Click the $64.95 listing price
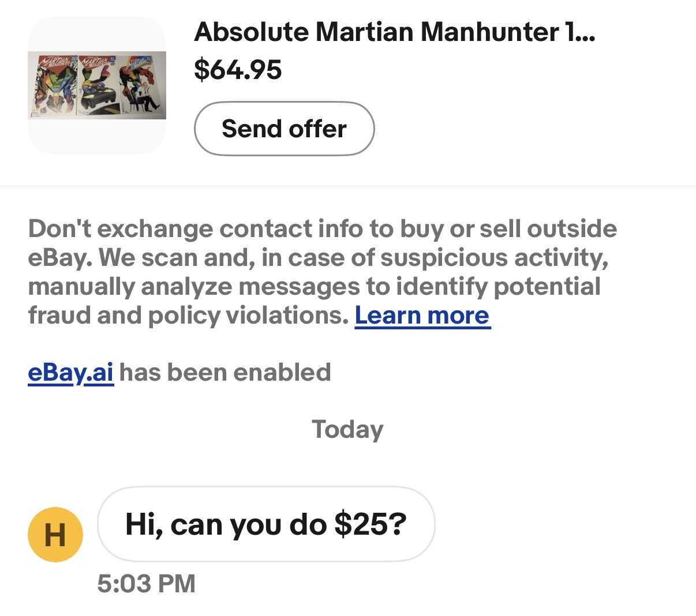696x616 pixels. click(x=238, y=69)
